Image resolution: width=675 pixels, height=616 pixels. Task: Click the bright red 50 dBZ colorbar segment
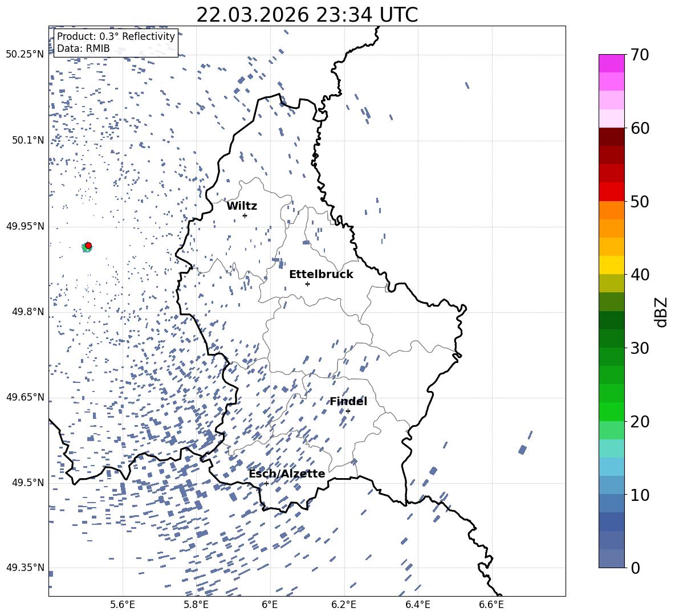pyautogui.click(x=611, y=192)
